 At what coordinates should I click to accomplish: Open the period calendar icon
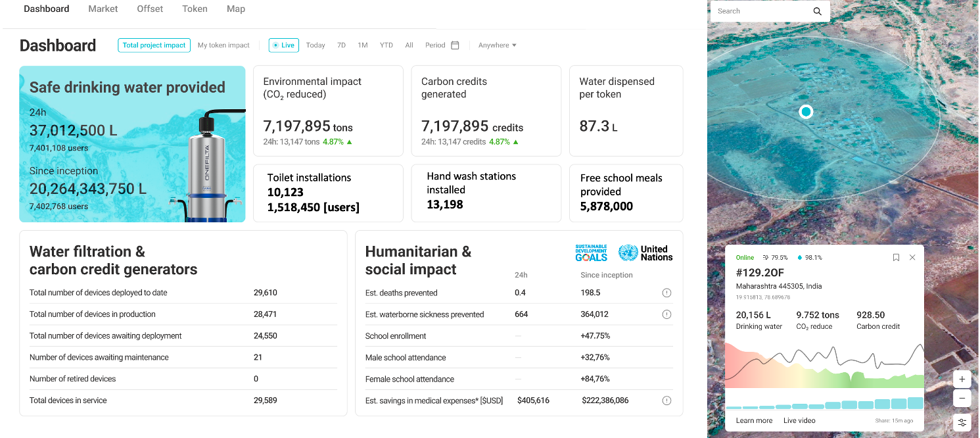tap(455, 45)
